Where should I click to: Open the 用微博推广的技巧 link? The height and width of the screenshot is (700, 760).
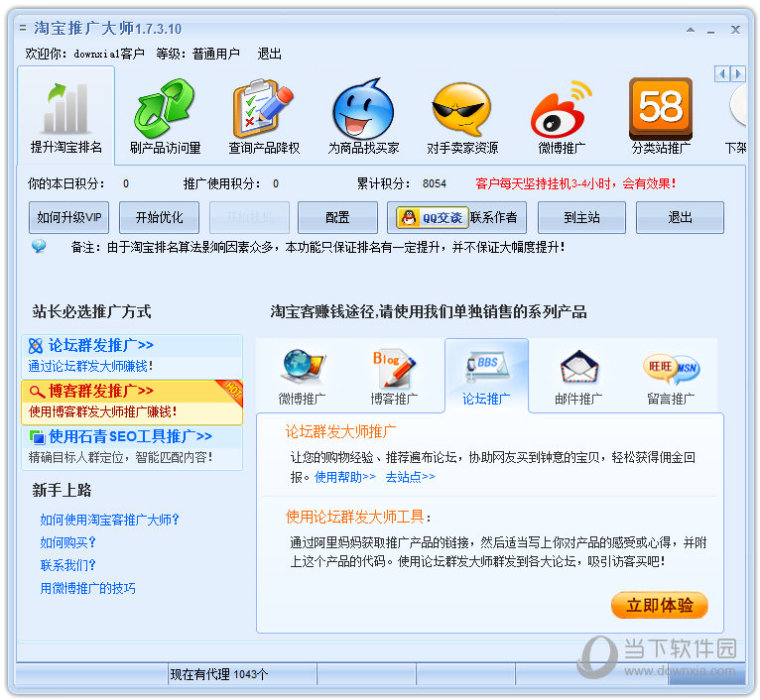tap(87, 588)
